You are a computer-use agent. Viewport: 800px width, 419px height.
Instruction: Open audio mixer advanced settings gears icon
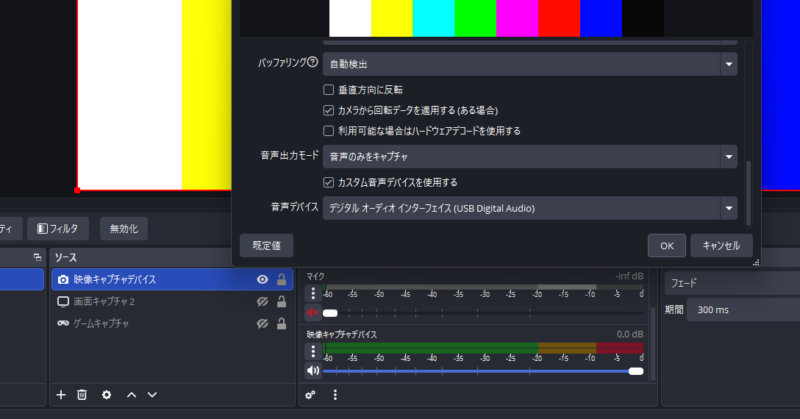coord(311,395)
